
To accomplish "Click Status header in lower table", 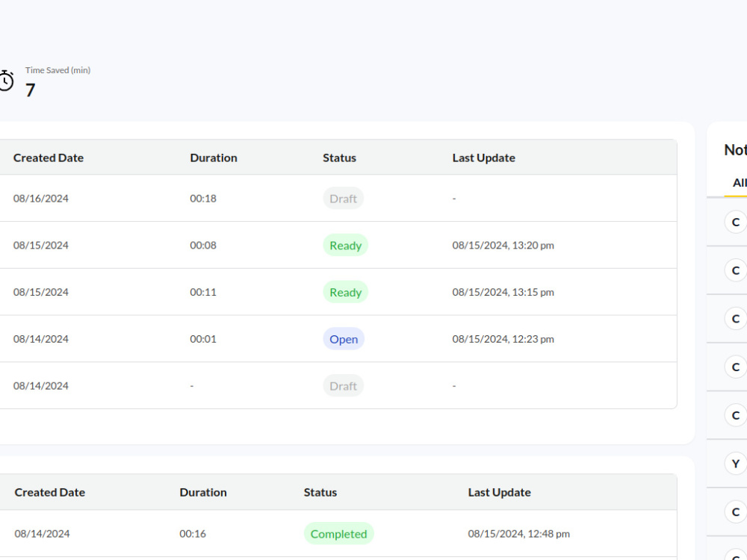I will 320,492.
